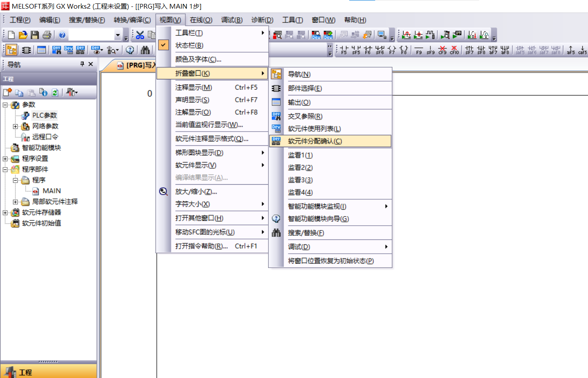Click the binoculars find icon in toolbar
The height and width of the screenshot is (378, 588).
tap(145, 50)
